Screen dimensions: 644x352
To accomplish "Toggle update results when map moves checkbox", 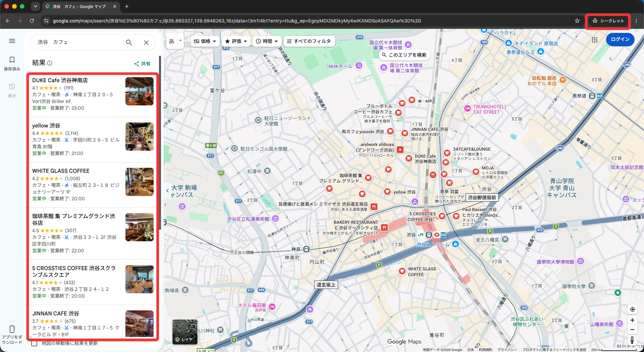I will (34, 343).
